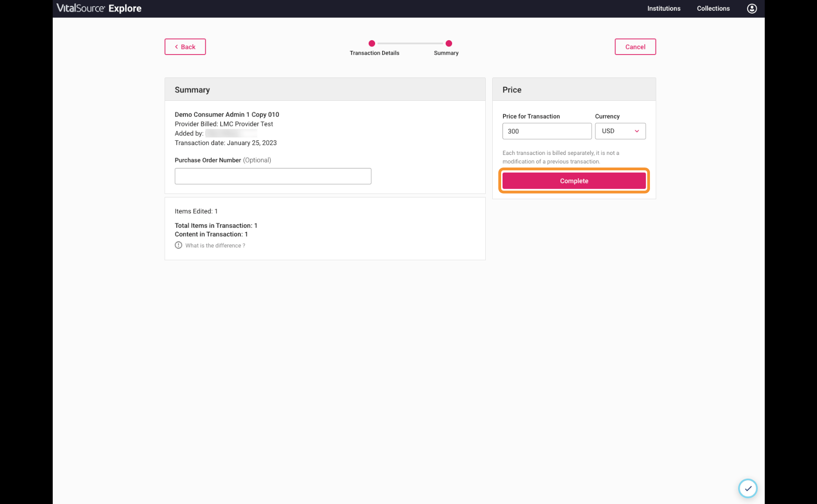Click the VitalSource Explore logo

(98, 8)
